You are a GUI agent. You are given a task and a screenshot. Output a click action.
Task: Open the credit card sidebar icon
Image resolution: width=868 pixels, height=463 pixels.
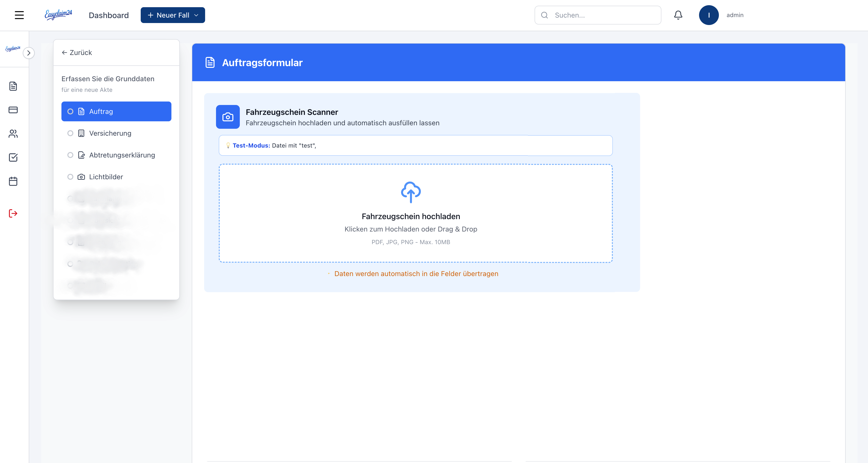coord(13,110)
